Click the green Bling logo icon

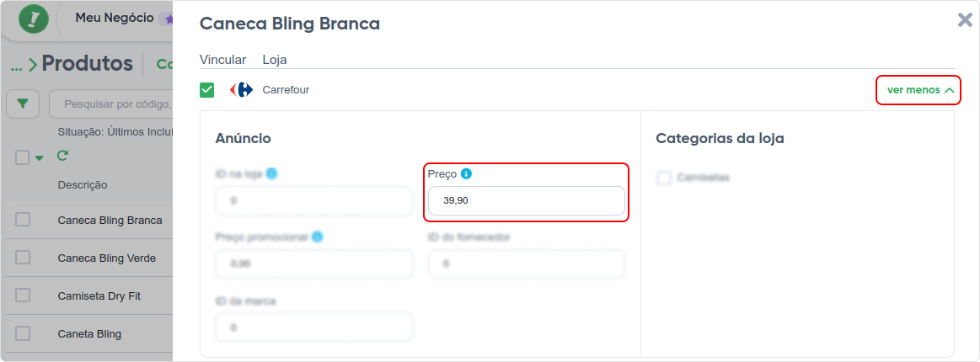[34, 19]
